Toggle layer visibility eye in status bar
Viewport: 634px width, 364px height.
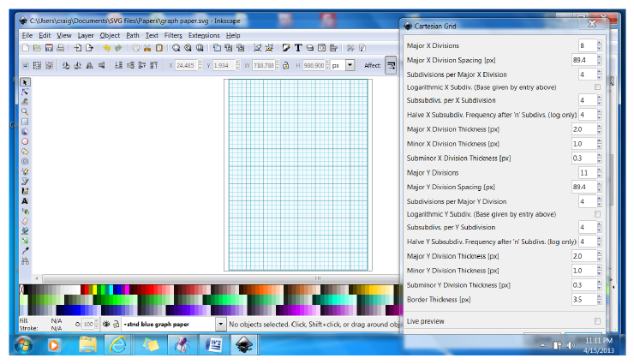tap(106, 324)
